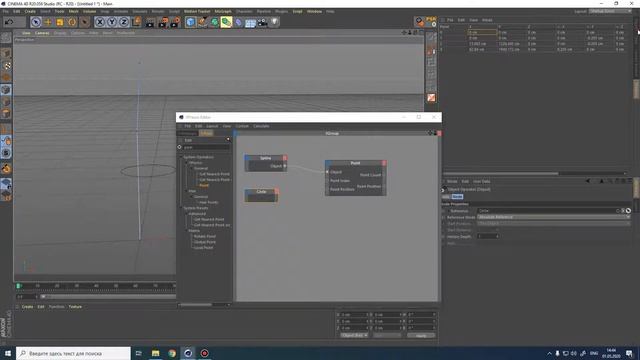Open the User Data menu in attributes

click(482, 181)
